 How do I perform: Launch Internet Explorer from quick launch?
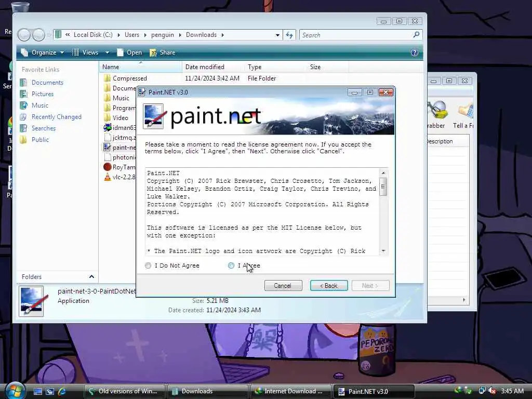point(62,391)
